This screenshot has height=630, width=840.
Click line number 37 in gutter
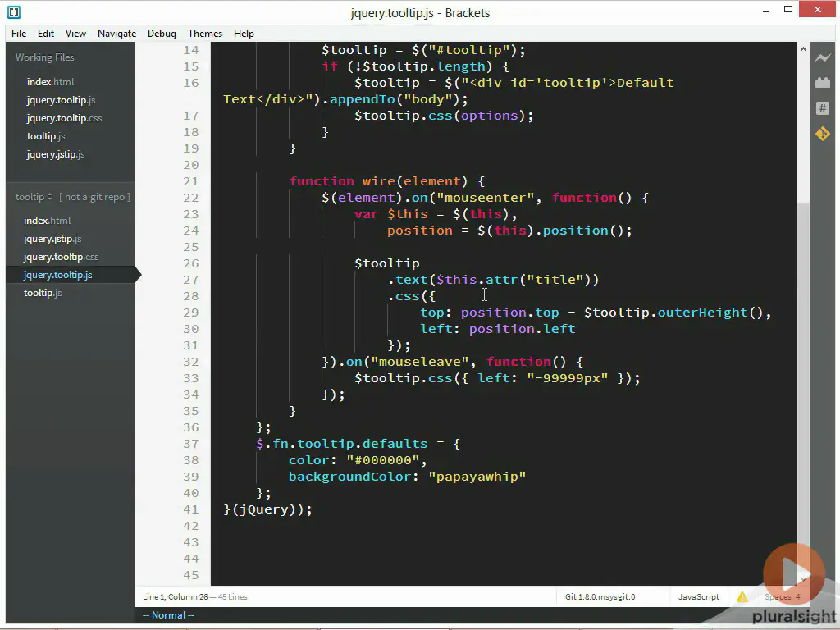click(190, 444)
